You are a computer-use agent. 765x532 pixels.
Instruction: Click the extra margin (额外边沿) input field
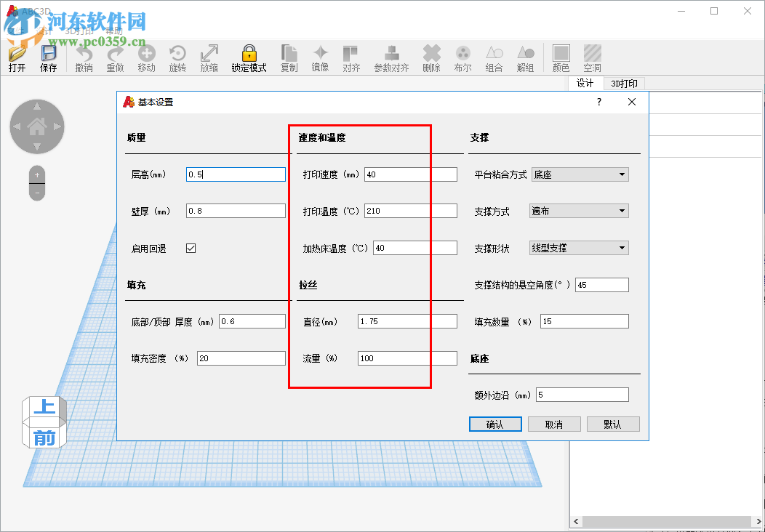582,395
